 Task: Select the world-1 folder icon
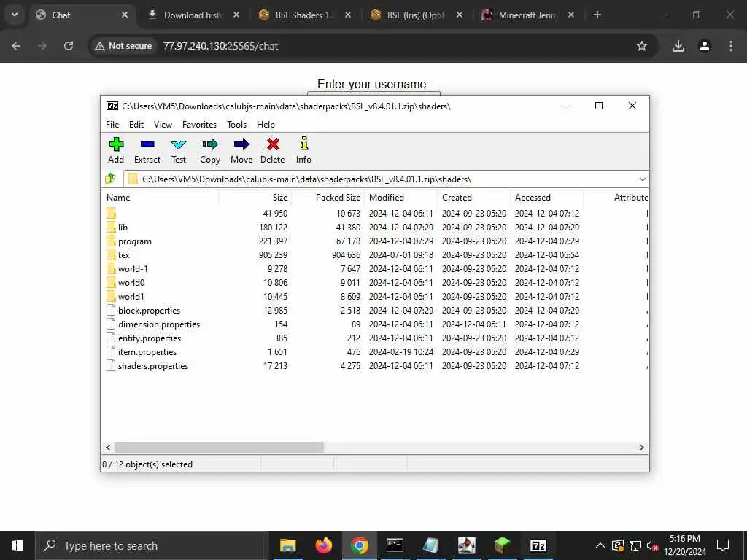[x=111, y=268]
